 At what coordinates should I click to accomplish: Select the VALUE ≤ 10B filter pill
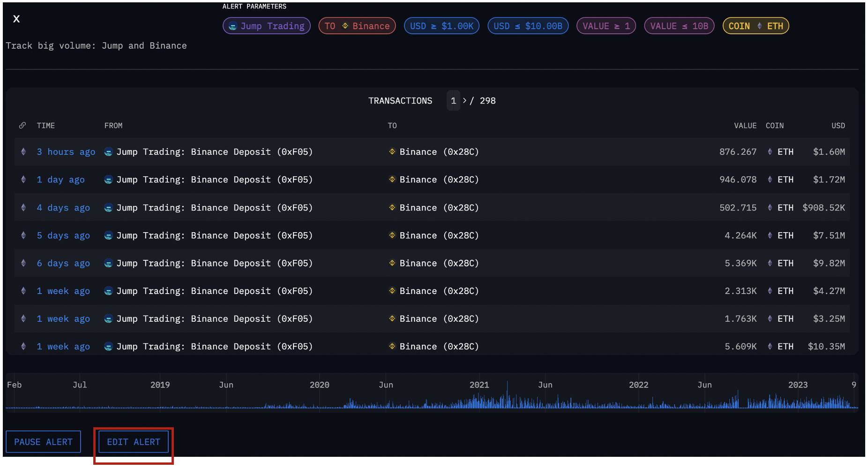[x=679, y=26]
